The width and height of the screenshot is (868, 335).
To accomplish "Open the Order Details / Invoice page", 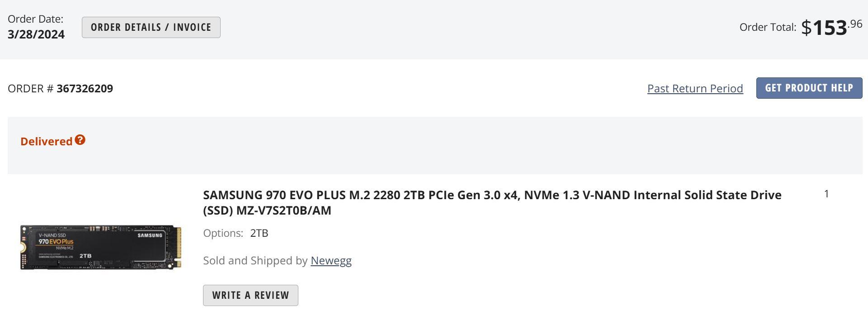I will tap(151, 27).
